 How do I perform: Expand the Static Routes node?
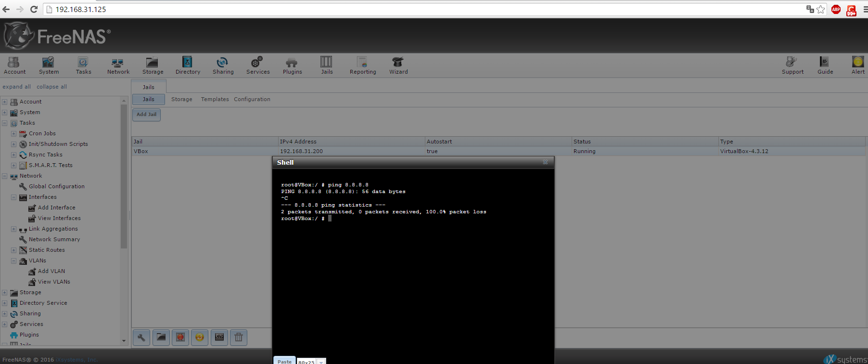point(13,250)
